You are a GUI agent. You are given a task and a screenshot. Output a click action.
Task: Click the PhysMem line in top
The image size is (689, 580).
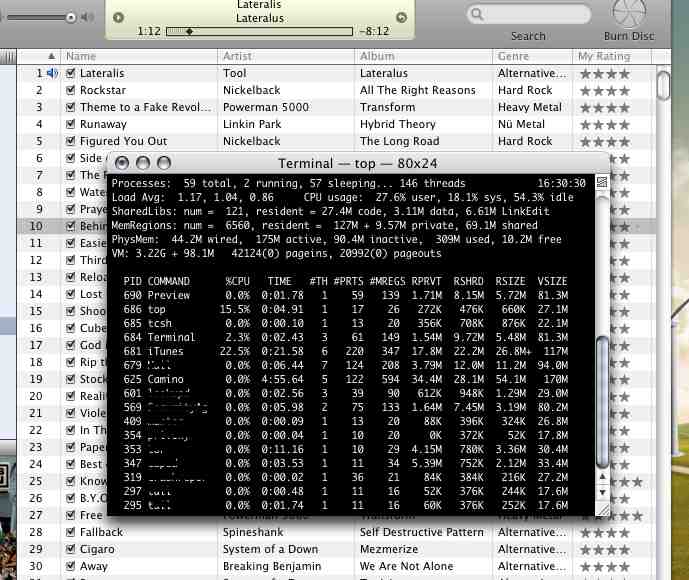(x=337, y=239)
